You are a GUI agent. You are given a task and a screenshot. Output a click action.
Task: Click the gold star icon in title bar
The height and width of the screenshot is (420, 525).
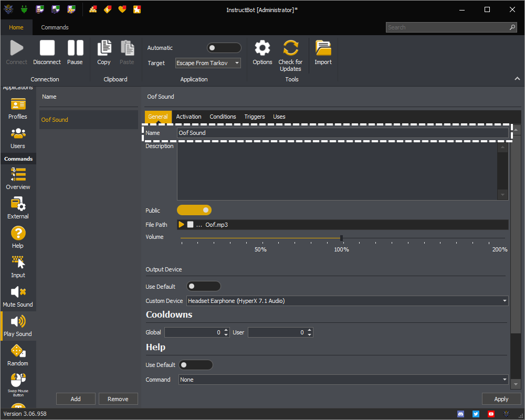pos(137,9)
